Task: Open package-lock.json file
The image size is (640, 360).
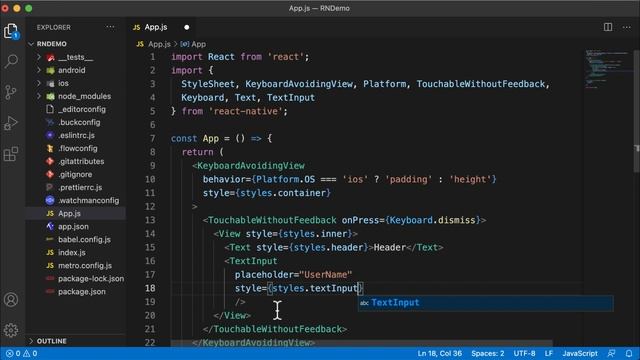Action: pos(91,279)
